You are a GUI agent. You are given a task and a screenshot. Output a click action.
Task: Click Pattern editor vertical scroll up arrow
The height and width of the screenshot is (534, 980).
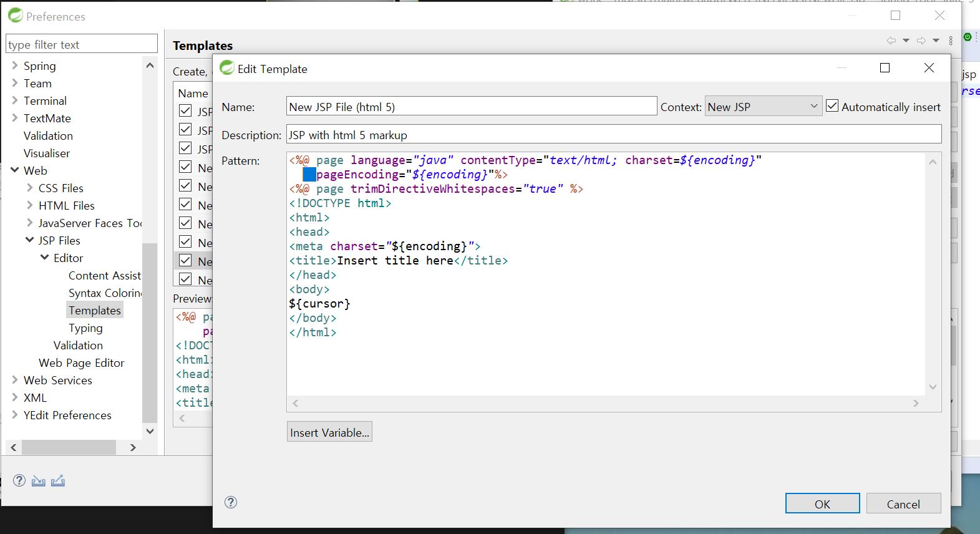coord(933,162)
